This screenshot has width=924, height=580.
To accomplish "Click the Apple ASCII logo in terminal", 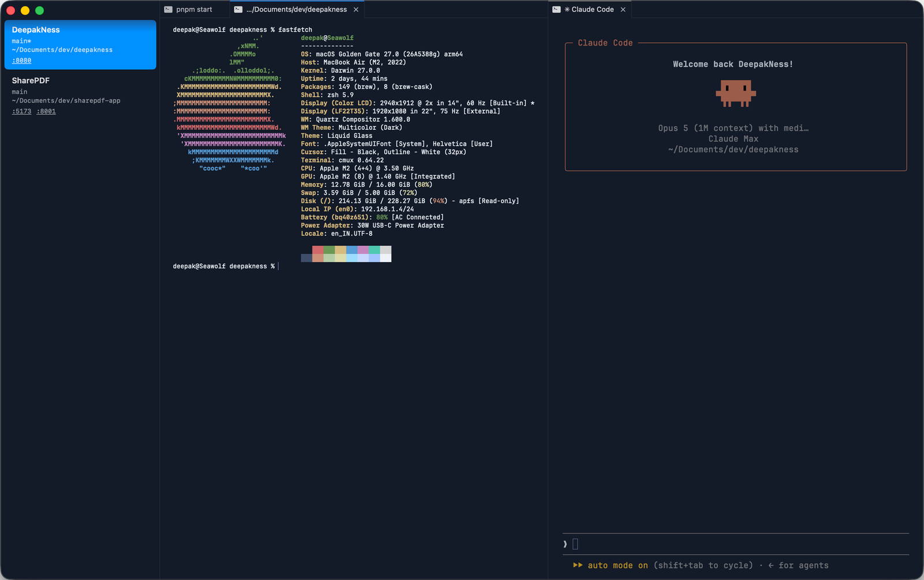I will (230, 103).
